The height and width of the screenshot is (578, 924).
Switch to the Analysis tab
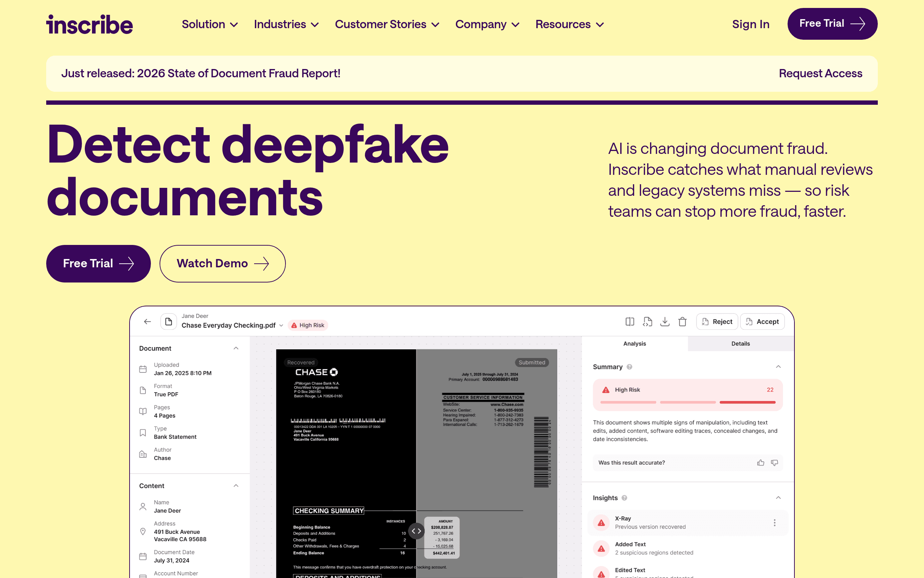coord(635,344)
